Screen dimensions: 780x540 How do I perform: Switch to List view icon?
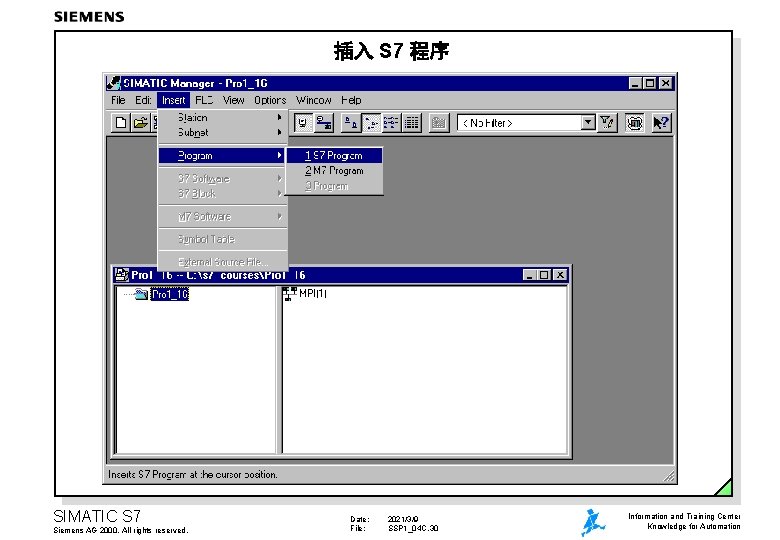pyautogui.click(x=391, y=122)
